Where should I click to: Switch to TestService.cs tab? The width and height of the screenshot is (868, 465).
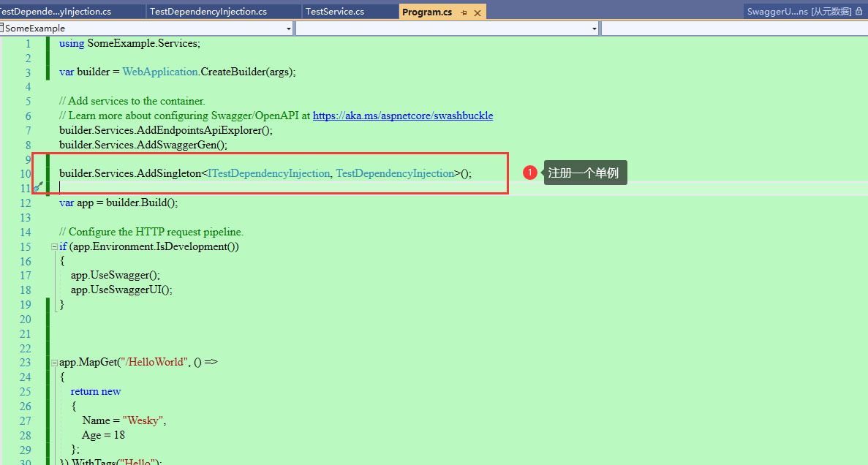coord(335,12)
